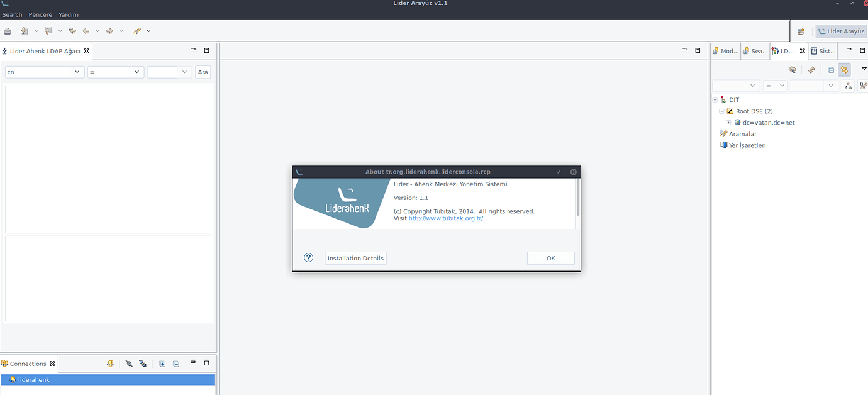Click expand all icon in Connections
The width and height of the screenshot is (868, 395).
click(x=162, y=364)
